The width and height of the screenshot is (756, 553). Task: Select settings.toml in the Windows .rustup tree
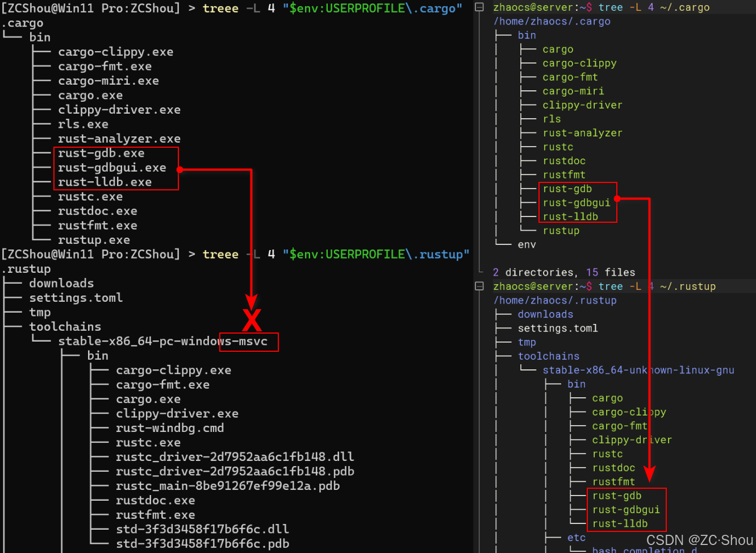(x=76, y=297)
